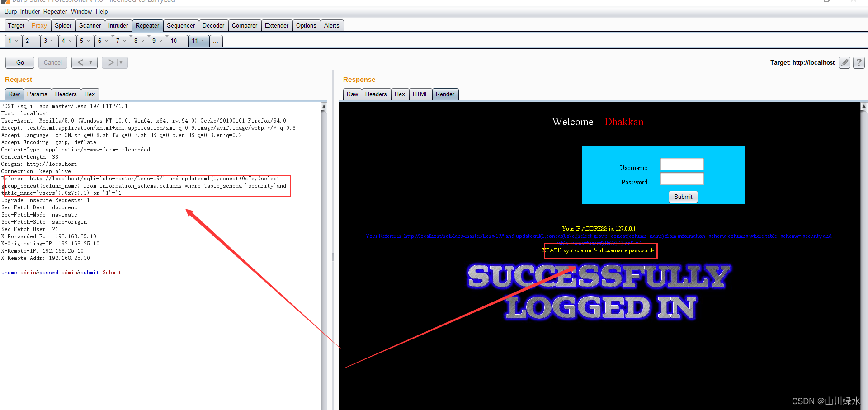Switch to the Target tab
Viewport: 868px width, 410px height.
[x=16, y=25]
